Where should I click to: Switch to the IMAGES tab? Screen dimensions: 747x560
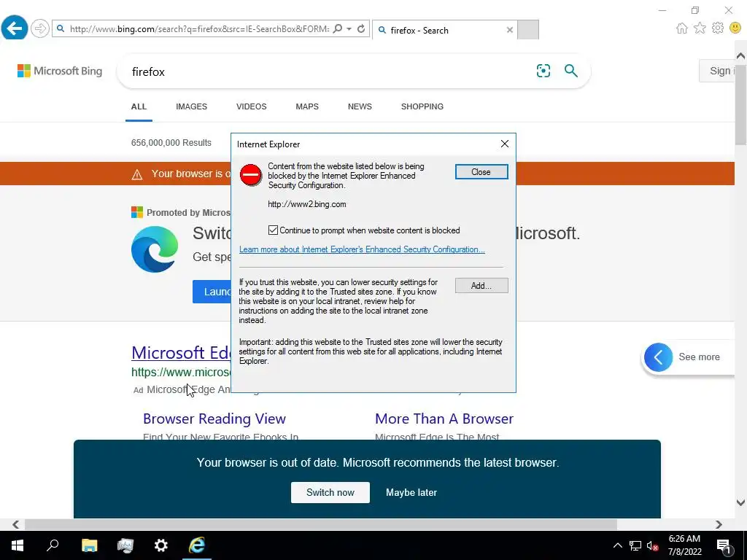point(192,106)
